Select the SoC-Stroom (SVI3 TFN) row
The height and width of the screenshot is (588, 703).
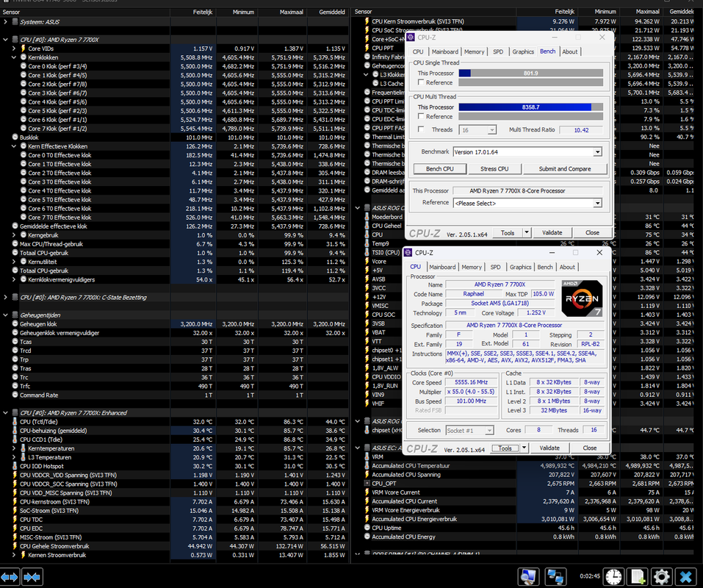click(174, 510)
